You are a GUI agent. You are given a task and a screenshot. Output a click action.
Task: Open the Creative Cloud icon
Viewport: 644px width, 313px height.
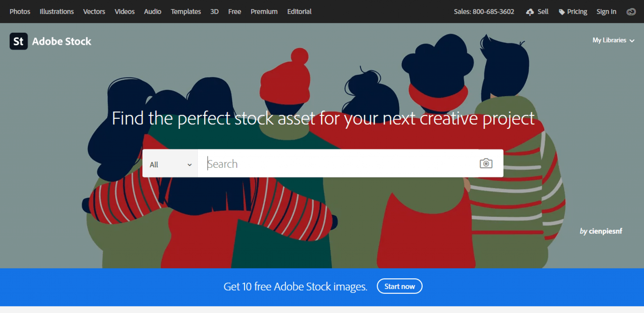[631, 12]
